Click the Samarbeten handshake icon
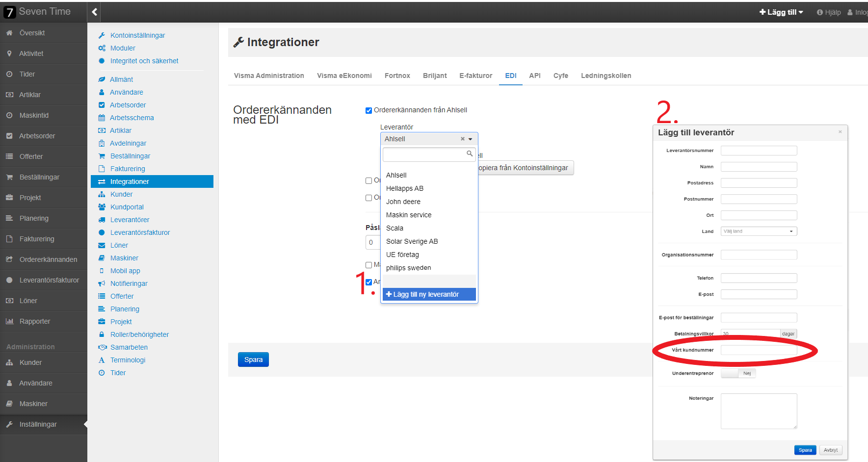Screen dimensions: 868x462 point(102,347)
